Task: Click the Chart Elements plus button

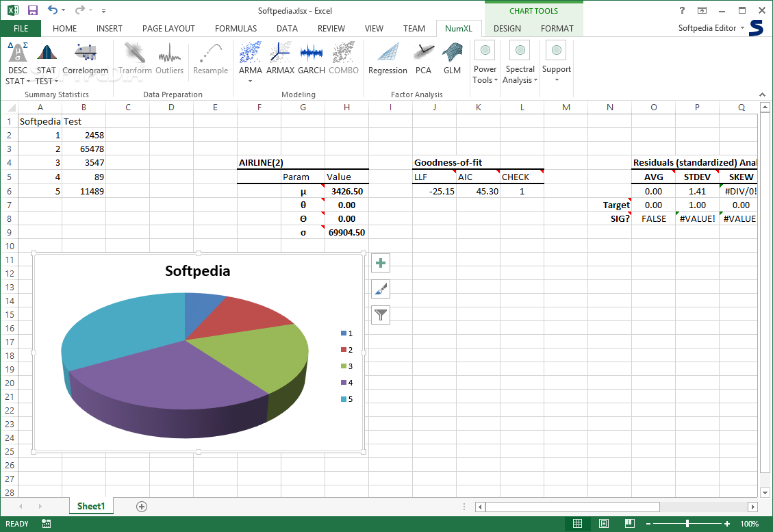Action: pyautogui.click(x=381, y=264)
